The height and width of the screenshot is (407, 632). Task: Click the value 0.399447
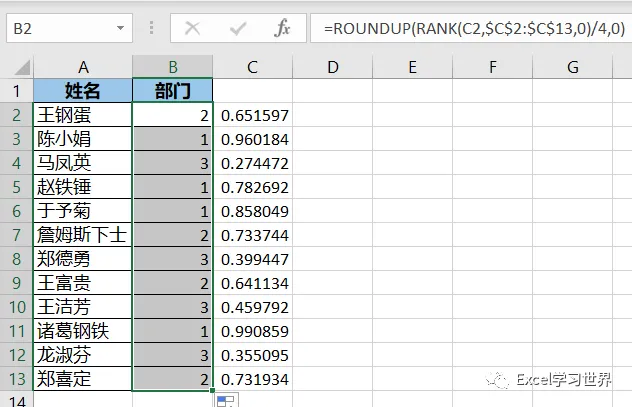[253, 259]
